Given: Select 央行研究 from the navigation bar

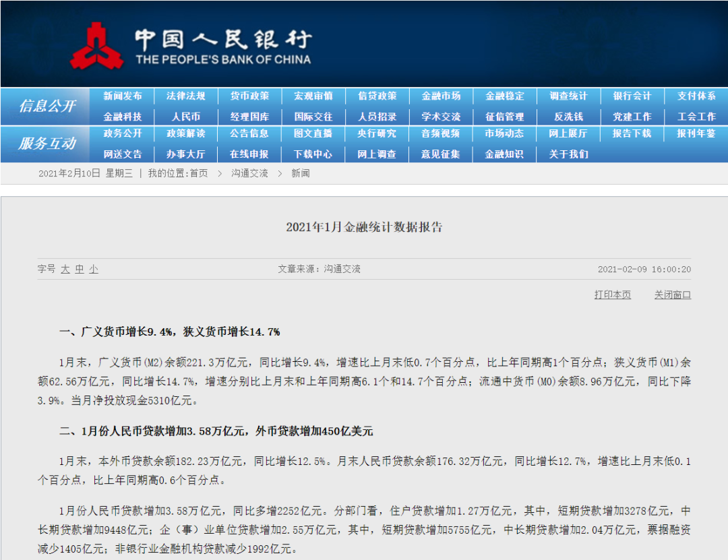Looking at the screenshot, I should click(x=377, y=134).
